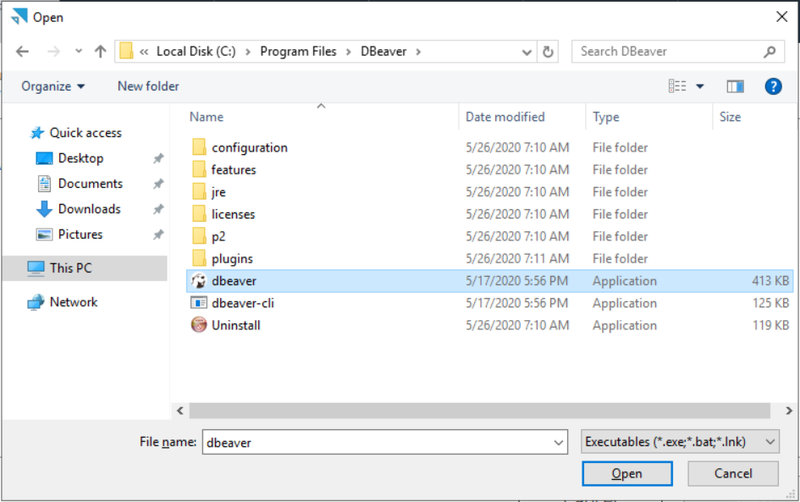Click the 5/26/2020 7:11 AM date
The width and height of the screenshot is (800, 502).
pyautogui.click(x=517, y=259)
